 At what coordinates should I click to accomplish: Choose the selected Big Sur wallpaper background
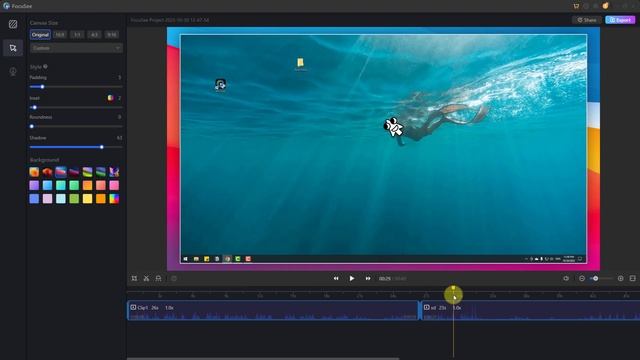(x=61, y=172)
